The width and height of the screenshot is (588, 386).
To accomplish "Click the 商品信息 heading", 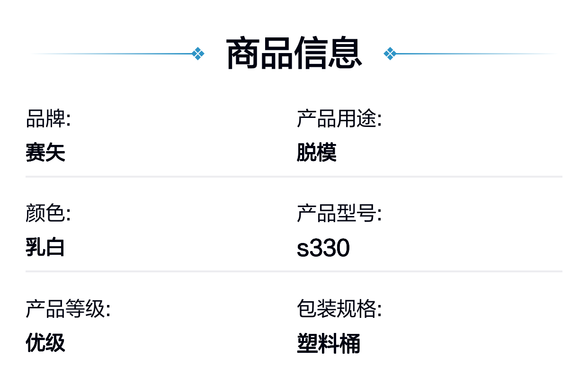I will pos(294,54).
